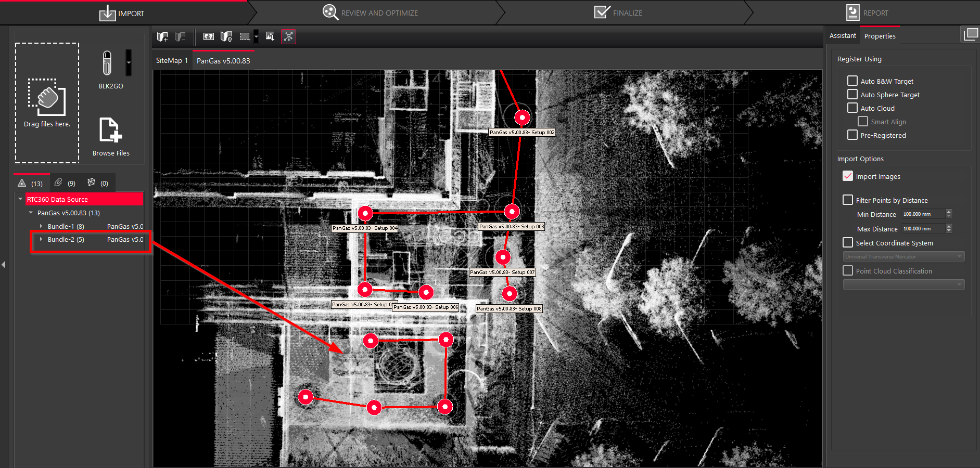Click the Add SiteMap icon
The width and height of the screenshot is (980, 468).
pyautogui.click(x=162, y=37)
